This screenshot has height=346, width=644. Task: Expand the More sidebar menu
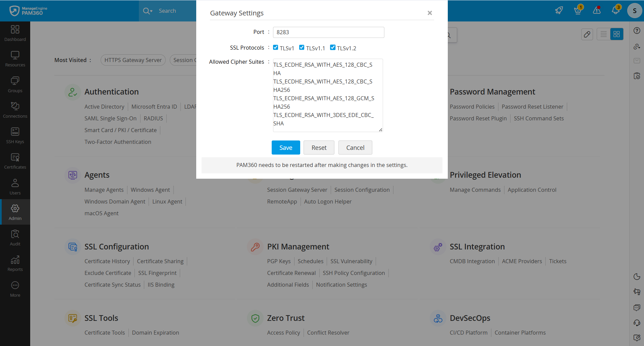[x=15, y=289]
